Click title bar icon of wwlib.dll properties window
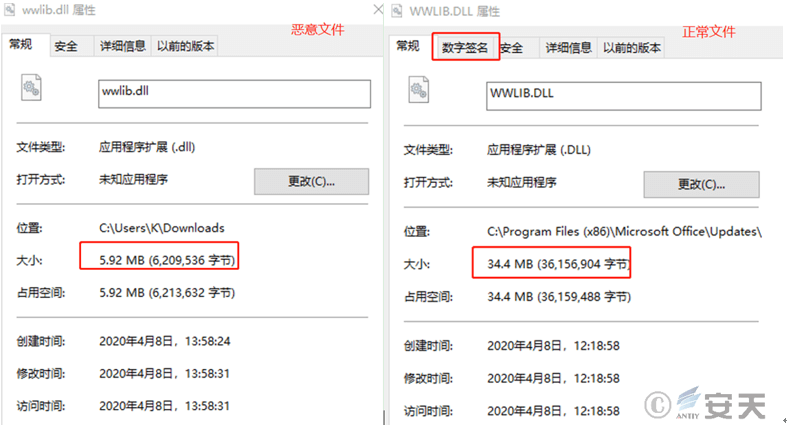Viewport: 787px width, 434px height. pos(9,10)
